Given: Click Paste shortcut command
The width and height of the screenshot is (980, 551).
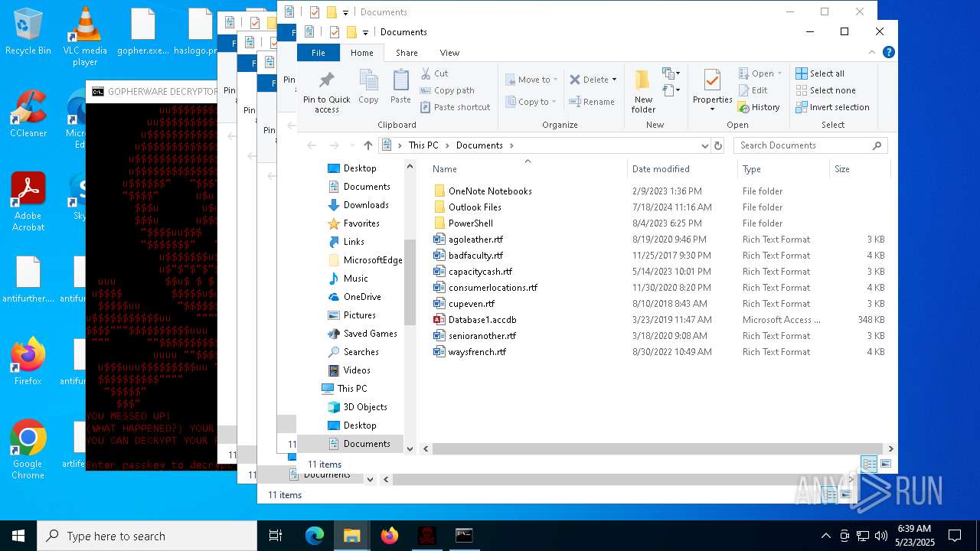Looking at the screenshot, I should [x=455, y=107].
